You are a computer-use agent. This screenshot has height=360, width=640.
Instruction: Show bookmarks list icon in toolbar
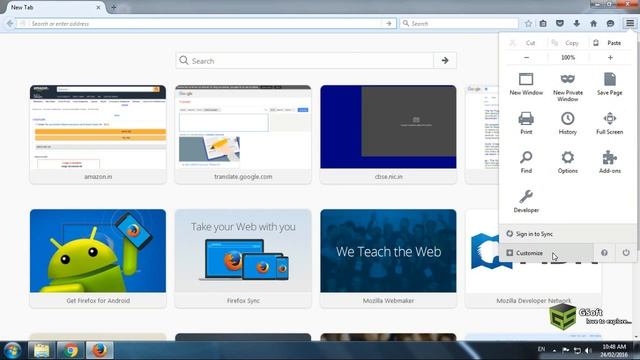pos(543,24)
